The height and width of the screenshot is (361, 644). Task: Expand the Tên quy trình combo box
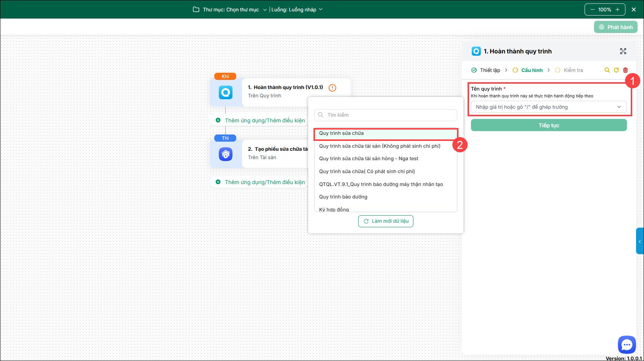point(549,107)
